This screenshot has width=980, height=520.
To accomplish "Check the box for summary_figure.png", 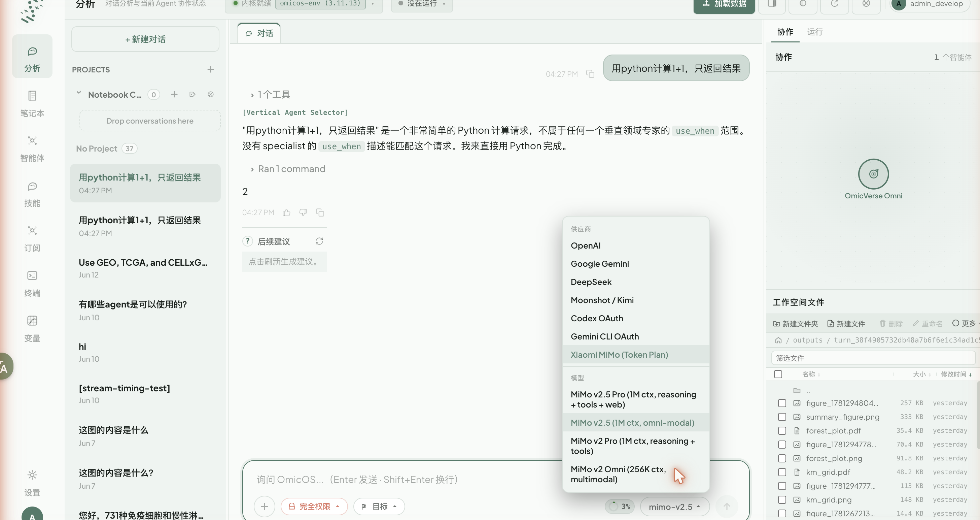I will (x=782, y=417).
